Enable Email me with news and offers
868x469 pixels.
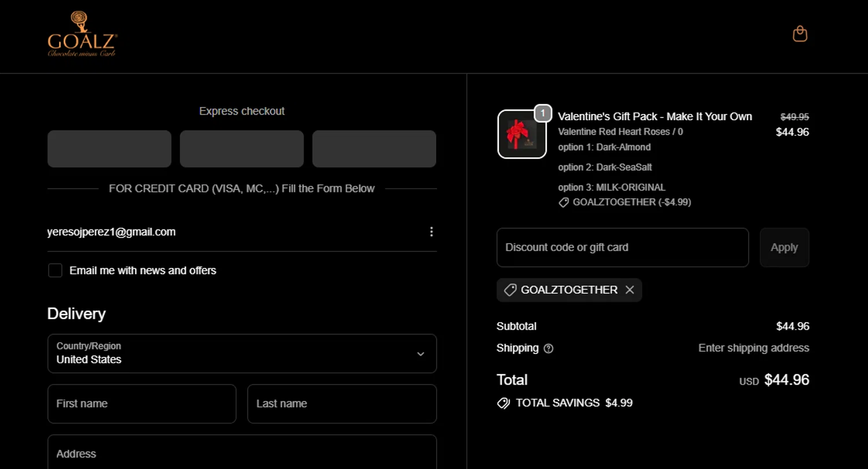click(x=55, y=270)
